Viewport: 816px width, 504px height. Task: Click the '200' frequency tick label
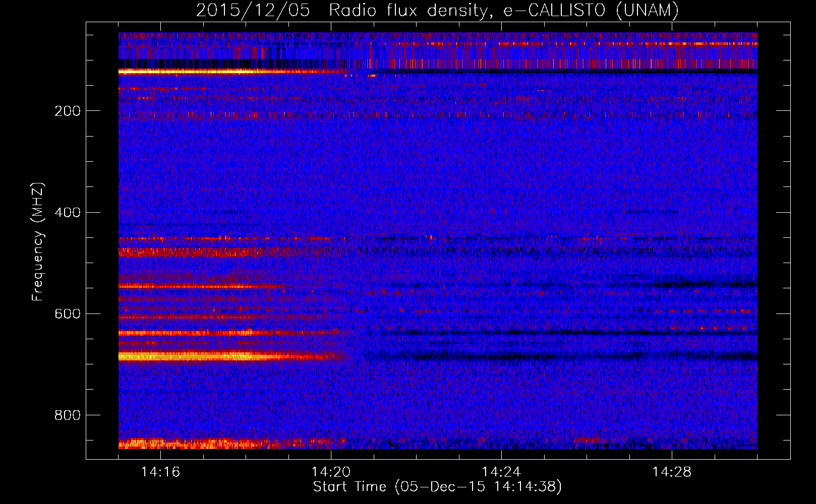(x=68, y=111)
